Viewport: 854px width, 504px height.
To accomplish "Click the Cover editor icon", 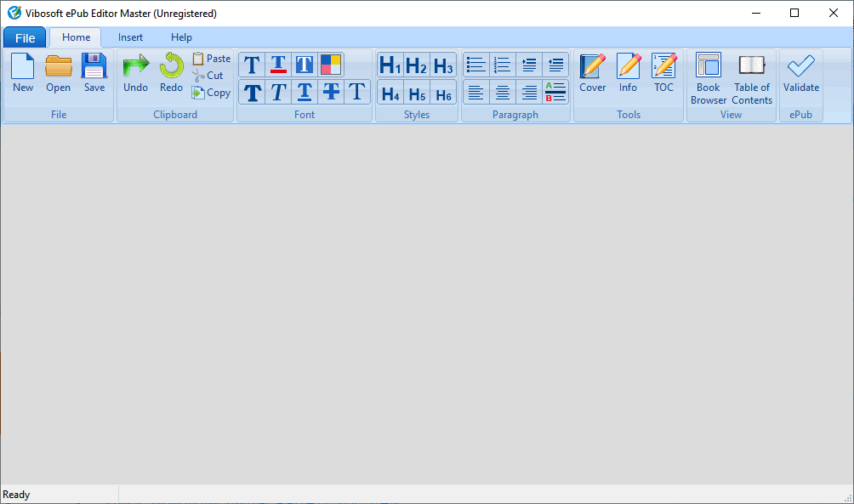I will tap(592, 73).
